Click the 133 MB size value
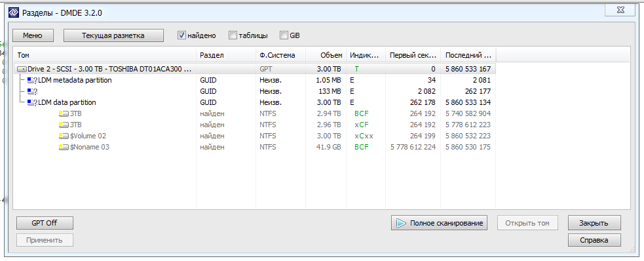Image resolution: width=644 pixels, height=261 pixels. (330, 91)
